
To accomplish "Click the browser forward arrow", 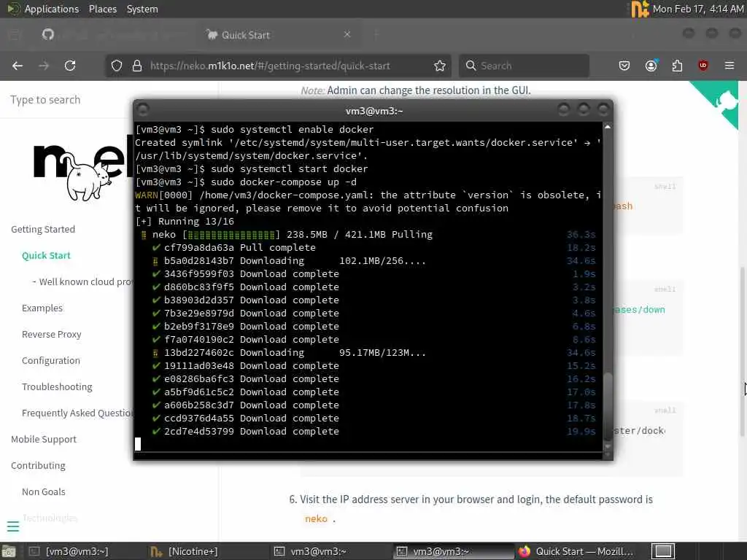I will coord(44,66).
